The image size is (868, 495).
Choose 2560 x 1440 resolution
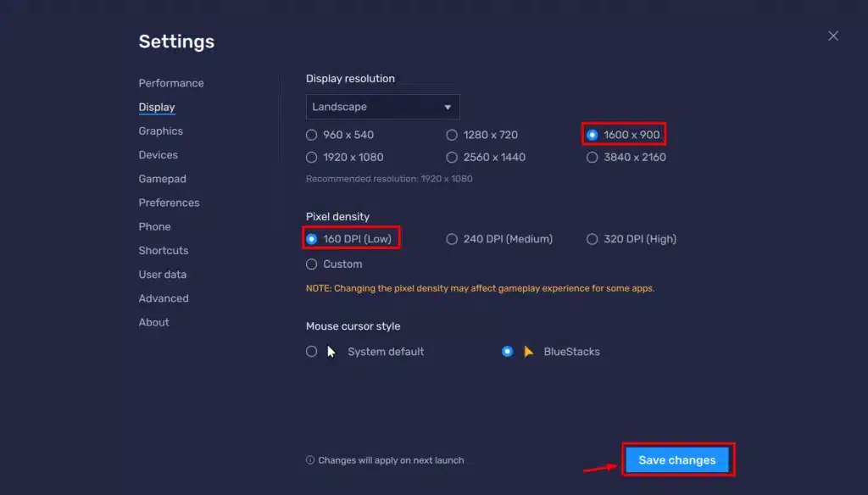pyautogui.click(x=486, y=158)
